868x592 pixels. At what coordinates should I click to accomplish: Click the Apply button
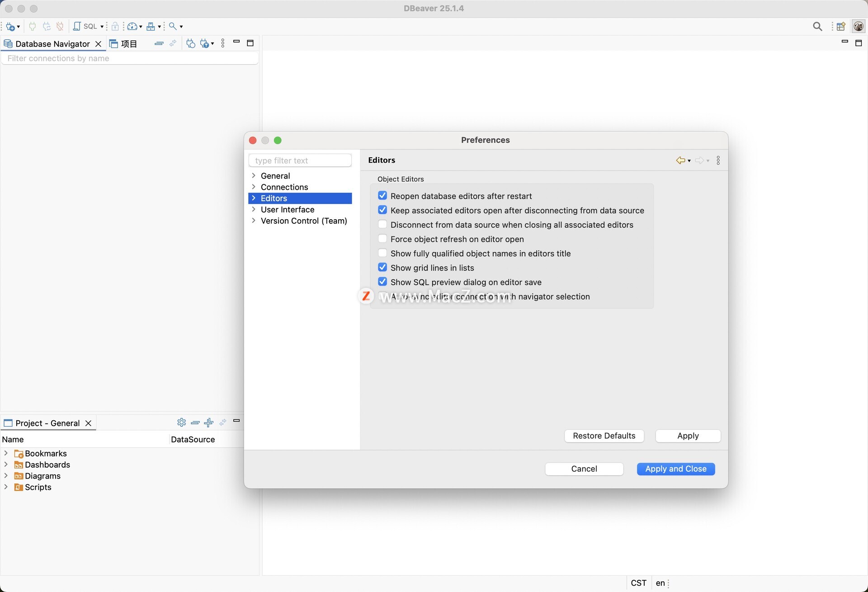point(688,436)
